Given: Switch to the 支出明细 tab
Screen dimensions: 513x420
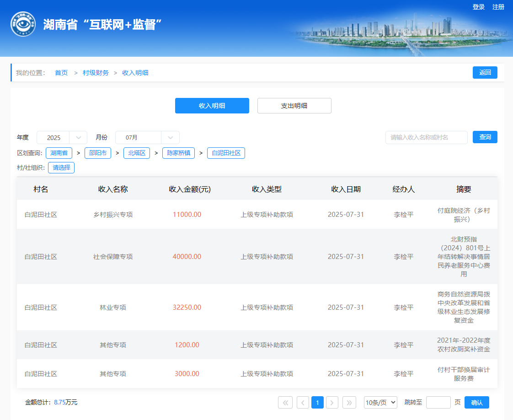Looking at the screenshot, I should click(294, 106).
